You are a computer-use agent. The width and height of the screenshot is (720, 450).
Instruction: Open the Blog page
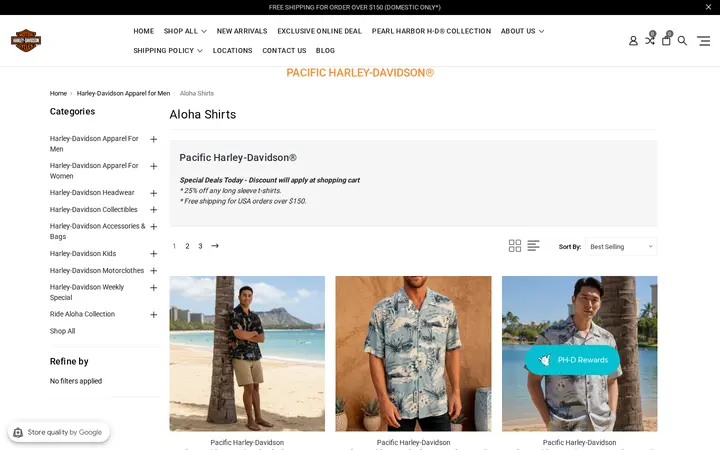[325, 51]
